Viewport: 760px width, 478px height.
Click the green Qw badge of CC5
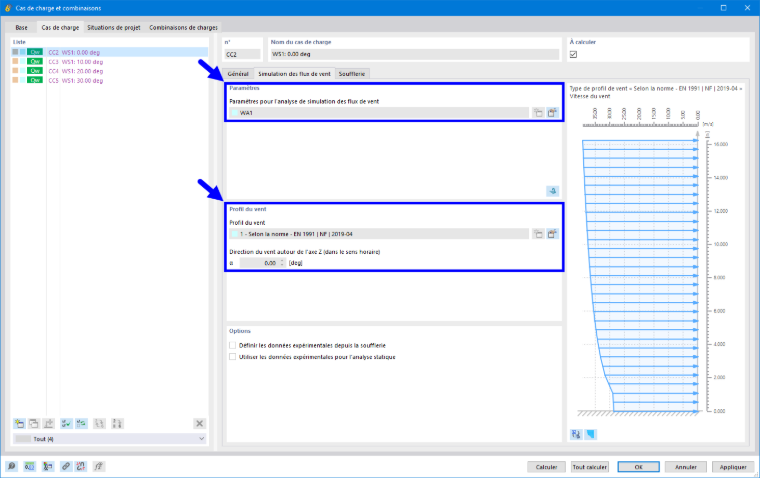coord(35,80)
